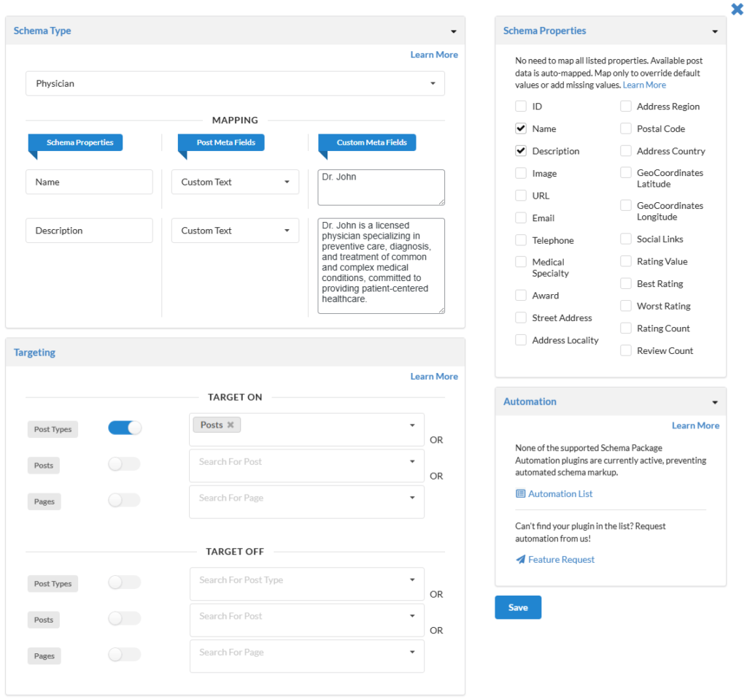Click the Dr. John name text field
This screenshot has height=700, width=747.
click(x=381, y=187)
